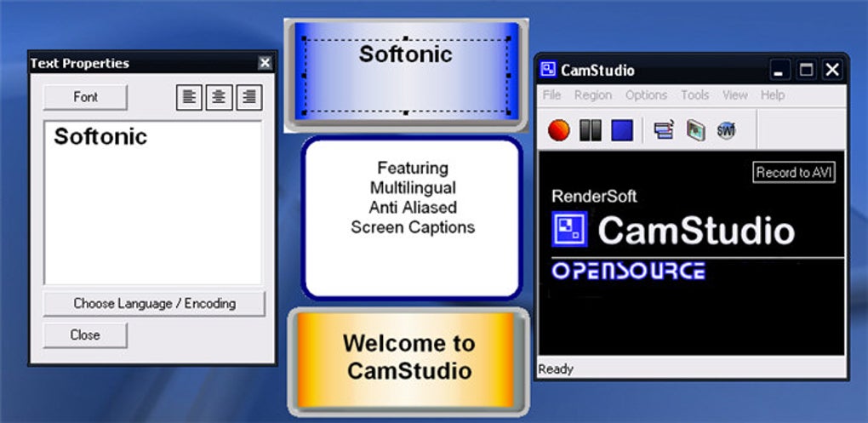Open the Help menu

click(x=772, y=95)
